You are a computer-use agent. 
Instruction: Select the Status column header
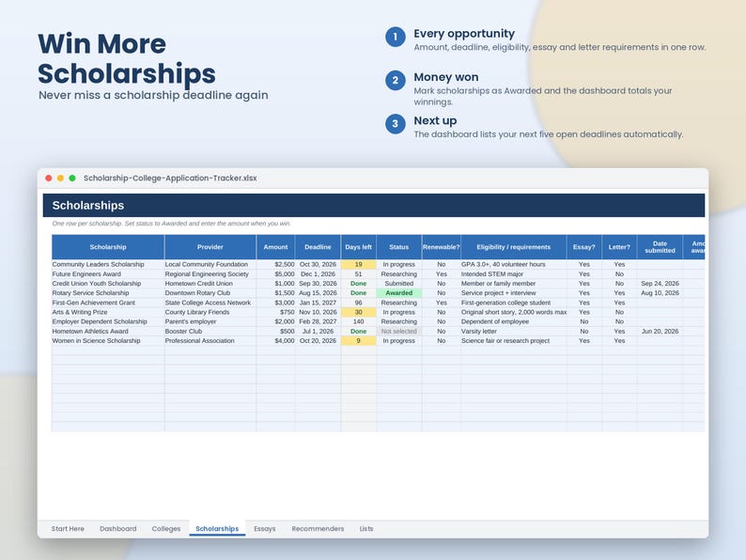point(398,247)
